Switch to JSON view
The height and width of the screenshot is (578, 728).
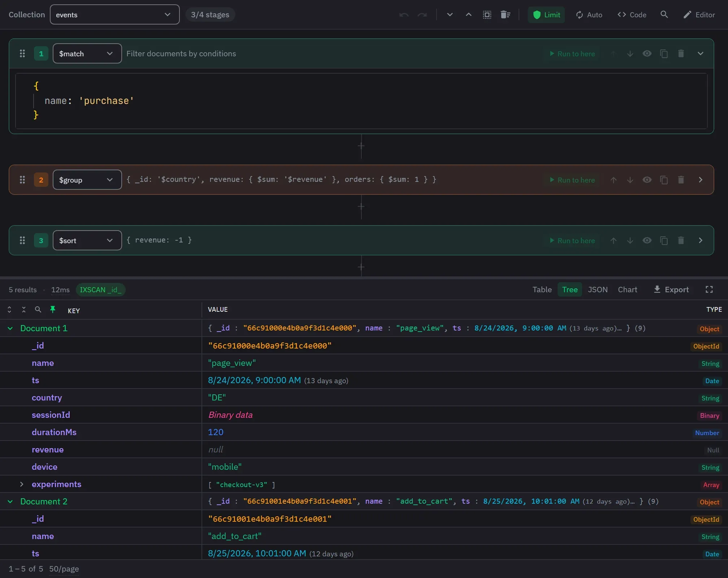tap(598, 290)
